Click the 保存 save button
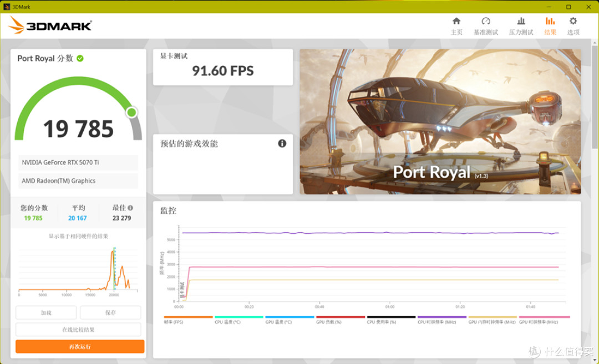Viewport: 599px width, 364px height. click(x=110, y=312)
